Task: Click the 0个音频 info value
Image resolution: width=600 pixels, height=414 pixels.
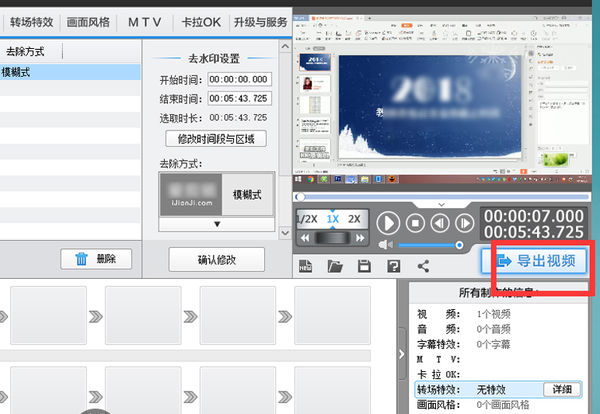Action: coord(494,329)
